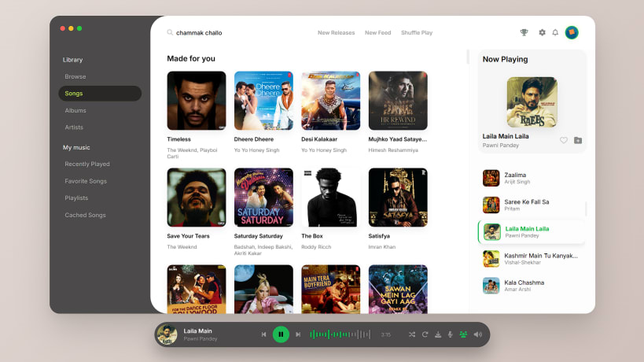Play the Saturday Saturday cover
Screen dimensions: 644x362
pyautogui.click(x=263, y=198)
